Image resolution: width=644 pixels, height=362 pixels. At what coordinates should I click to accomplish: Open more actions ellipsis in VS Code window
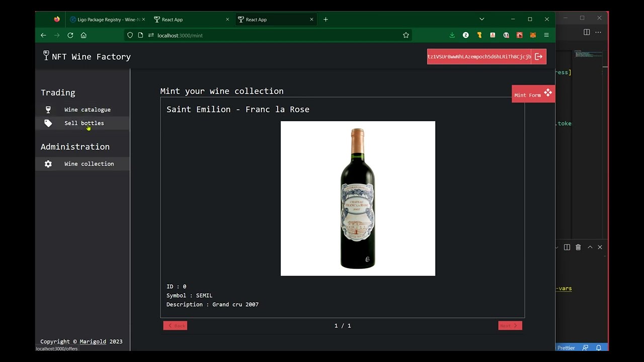[598, 32]
